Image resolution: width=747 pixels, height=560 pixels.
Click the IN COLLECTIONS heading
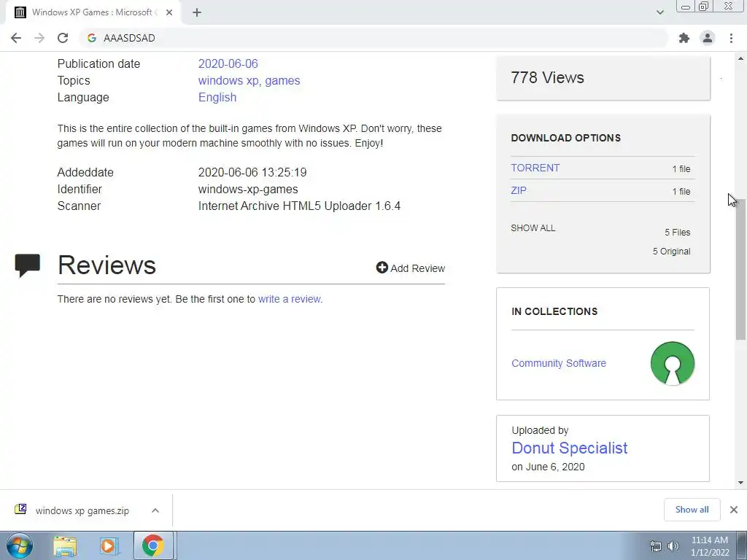[554, 311]
